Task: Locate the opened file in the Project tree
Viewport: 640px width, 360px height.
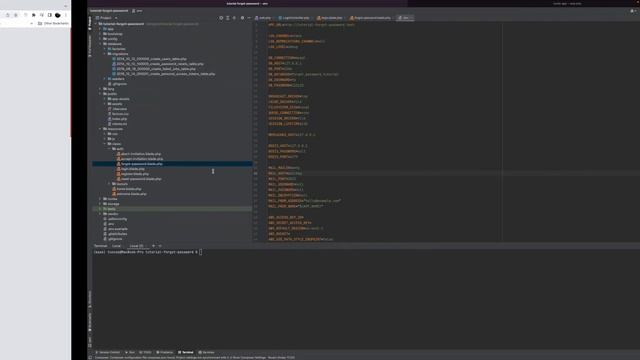Action: pyautogui.click(x=221, y=18)
